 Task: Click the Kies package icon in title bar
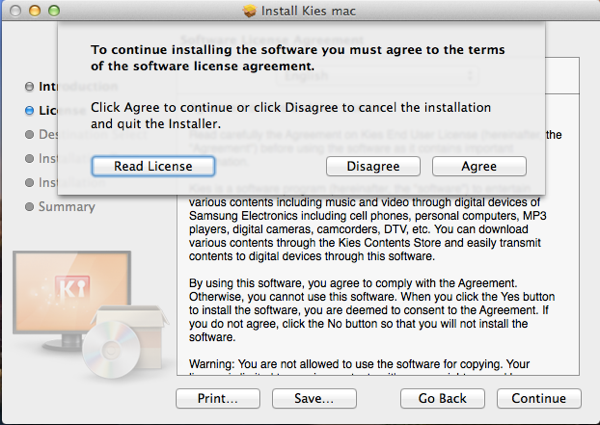pyautogui.click(x=249, y=11)
